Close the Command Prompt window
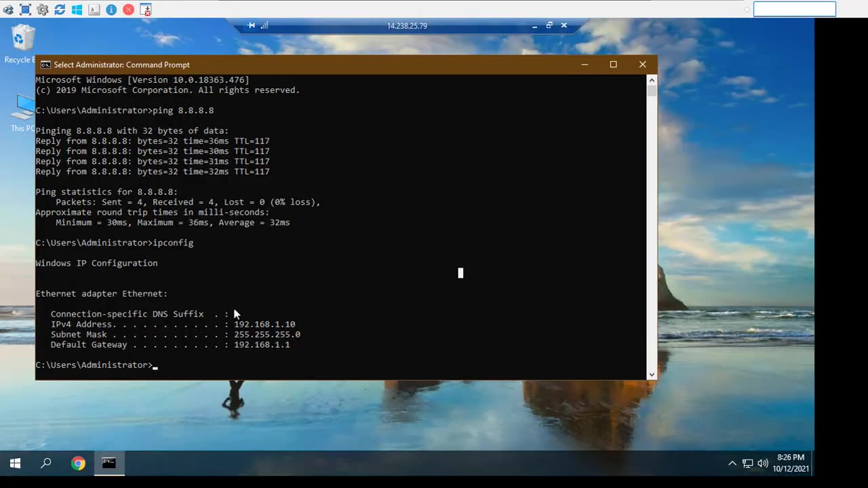Screen dimensions: 868x488 point(642,64)
